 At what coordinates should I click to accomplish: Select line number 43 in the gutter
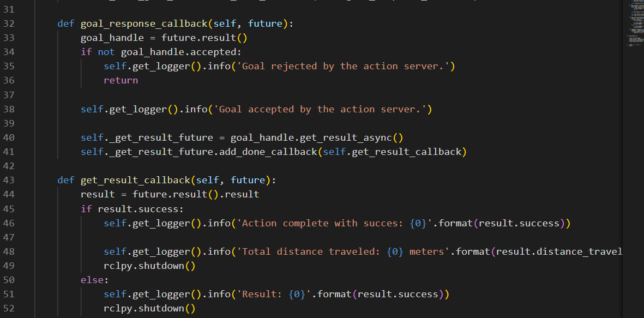click(x=9, y=180)
